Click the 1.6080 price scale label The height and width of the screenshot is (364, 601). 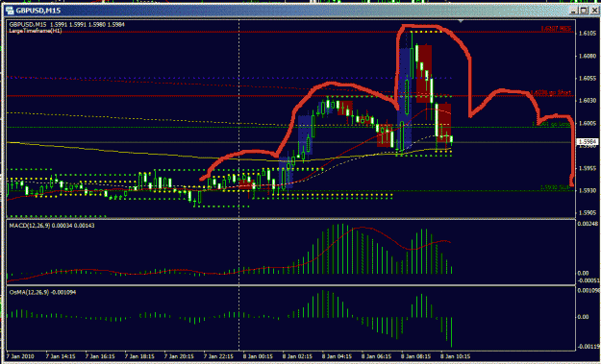tap(587, 56)
